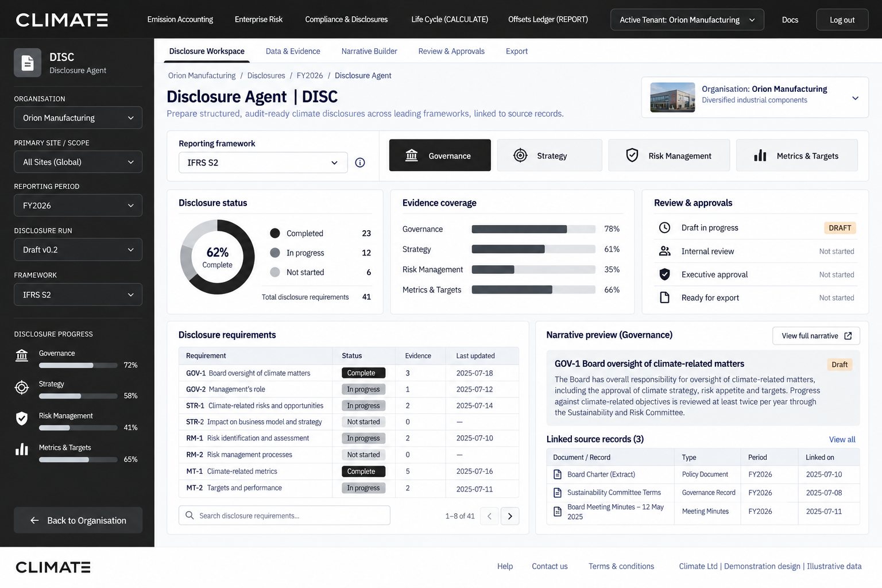Click the Risk Management shield icon in sidebar
The image size is (882, 588).
point(22,419)
